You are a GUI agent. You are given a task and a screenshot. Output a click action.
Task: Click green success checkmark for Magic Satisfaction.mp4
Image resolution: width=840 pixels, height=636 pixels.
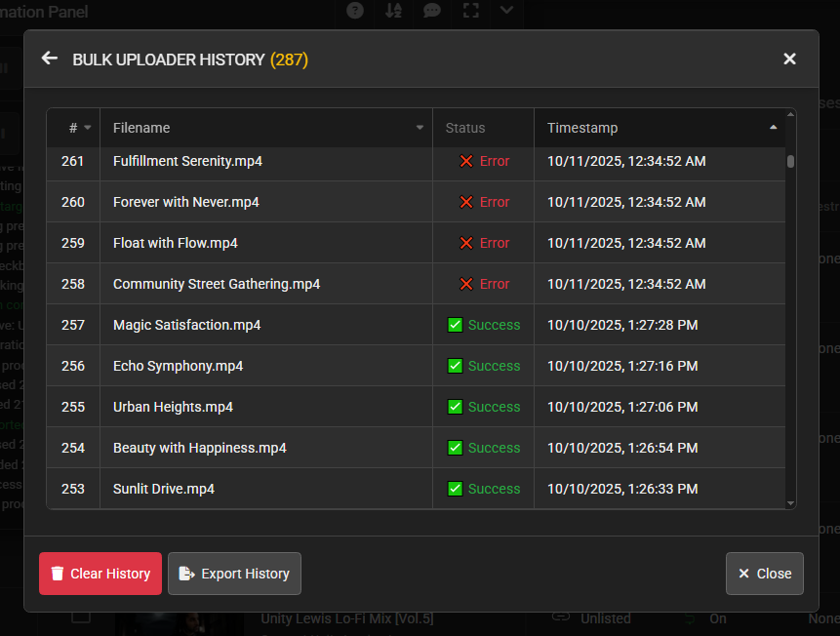455,325
